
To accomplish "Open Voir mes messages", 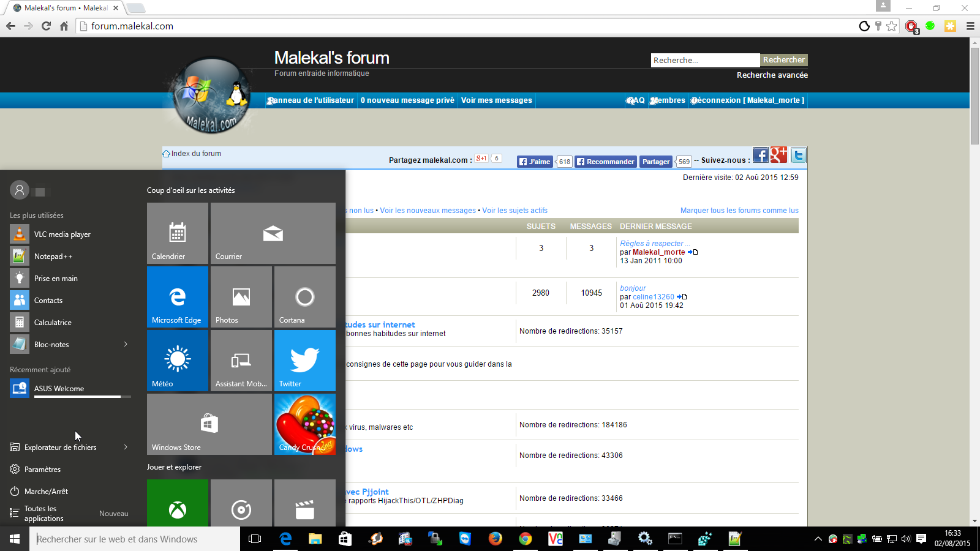I will 497,100.
